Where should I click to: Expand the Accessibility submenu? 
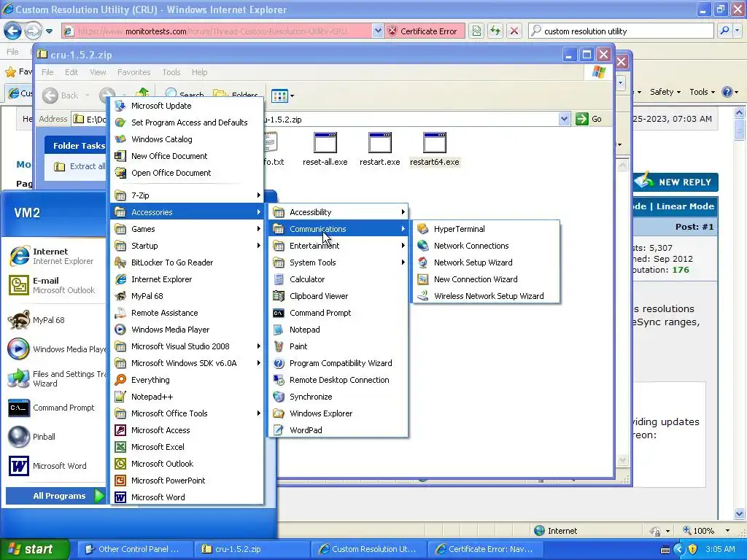coord(338,212)
